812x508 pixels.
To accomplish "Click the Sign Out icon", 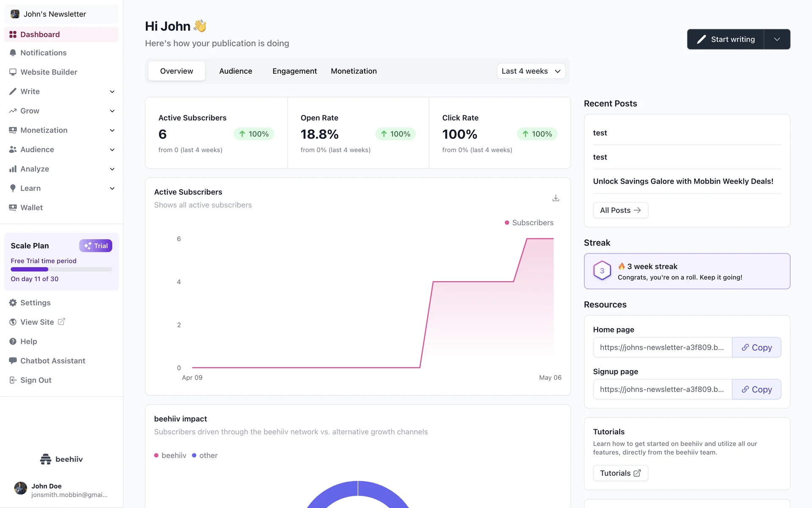I will pos(13,380).
